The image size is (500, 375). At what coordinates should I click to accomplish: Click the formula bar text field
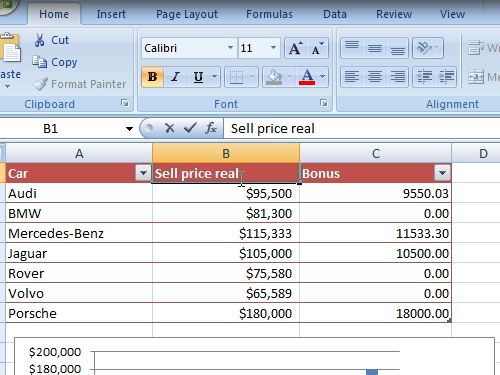coord(362,129)
